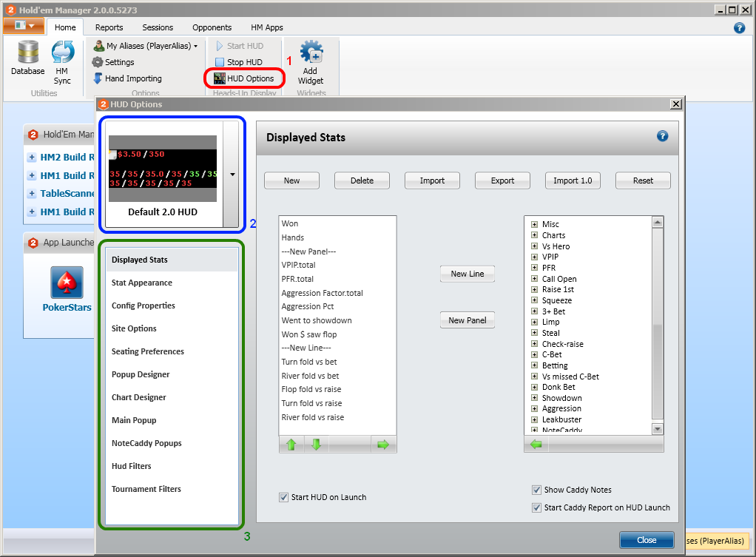
Task: Click the Import button
Action: tap(432, 180)
